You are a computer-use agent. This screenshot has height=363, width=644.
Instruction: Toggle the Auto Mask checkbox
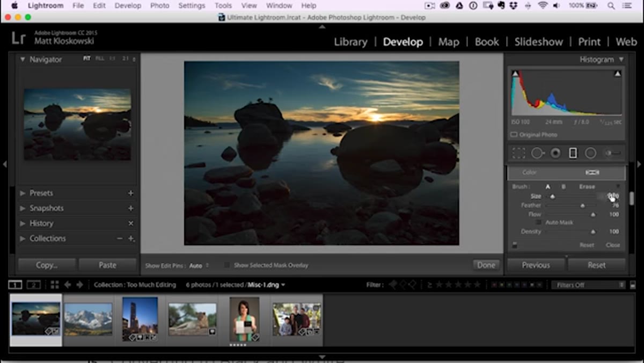(538, 222)
